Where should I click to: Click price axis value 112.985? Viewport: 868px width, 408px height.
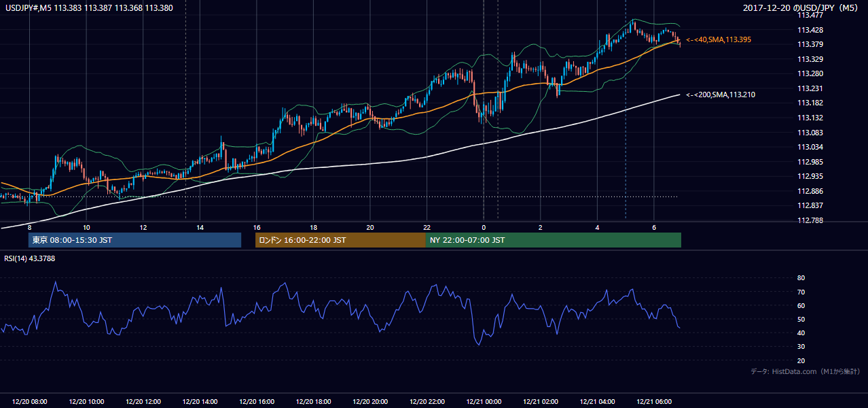810,162
